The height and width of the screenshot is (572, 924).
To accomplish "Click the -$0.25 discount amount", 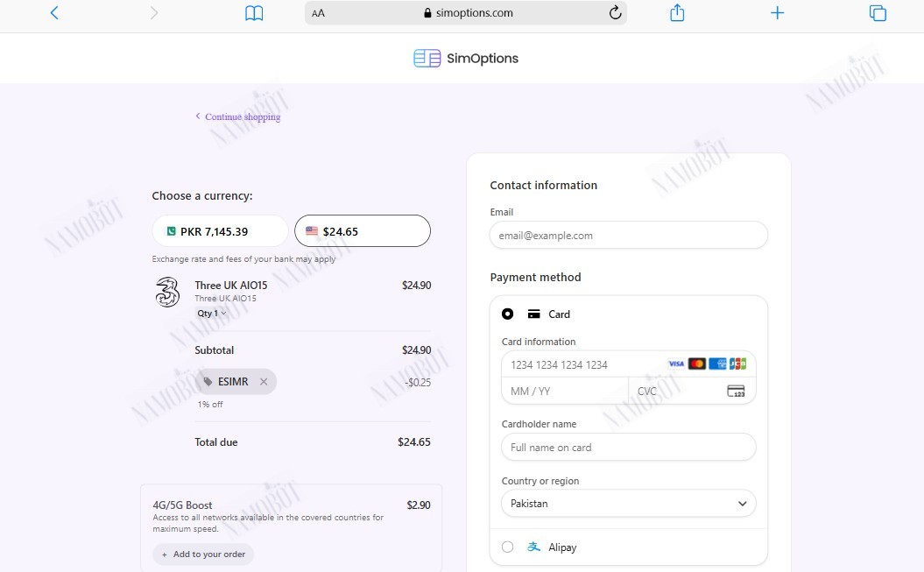I will point(418,382).
